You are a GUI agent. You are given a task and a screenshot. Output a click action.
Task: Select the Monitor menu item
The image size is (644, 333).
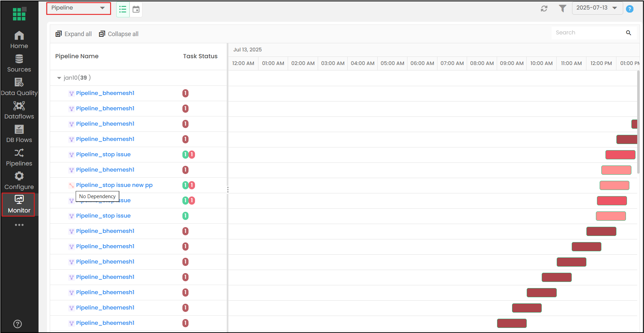click(x=19, y=204)
